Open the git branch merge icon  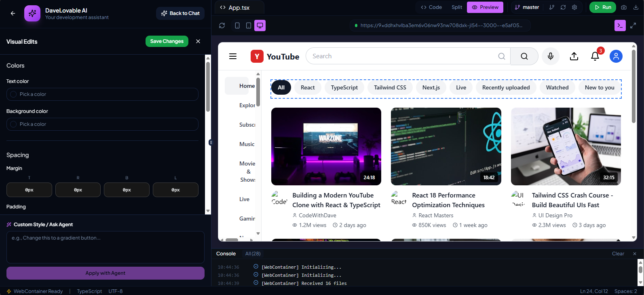pyautogui.click(x=552, y=7)
